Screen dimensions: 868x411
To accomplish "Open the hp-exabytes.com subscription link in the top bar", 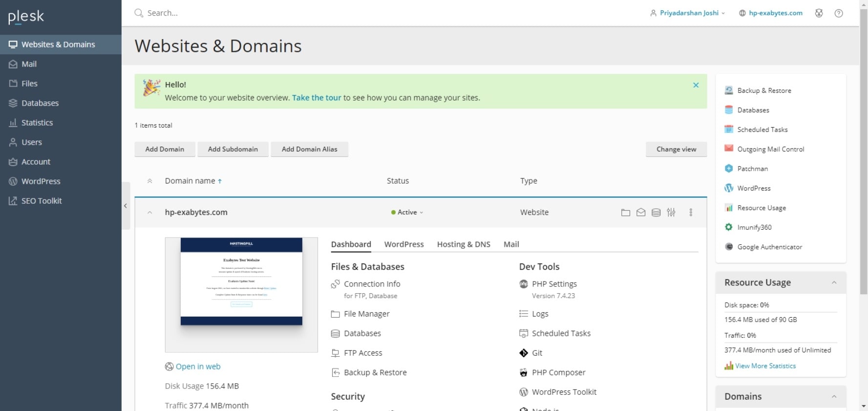I will [x=771, y=13].
